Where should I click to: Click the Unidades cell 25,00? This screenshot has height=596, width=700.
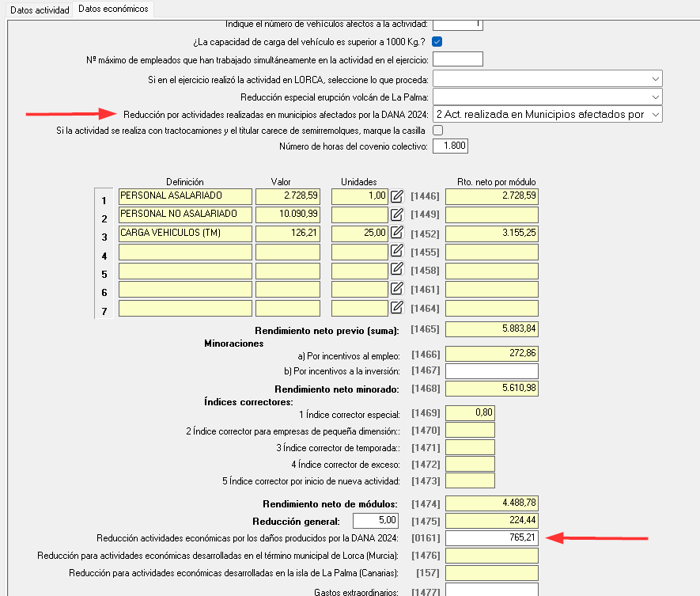pos(359,233)
